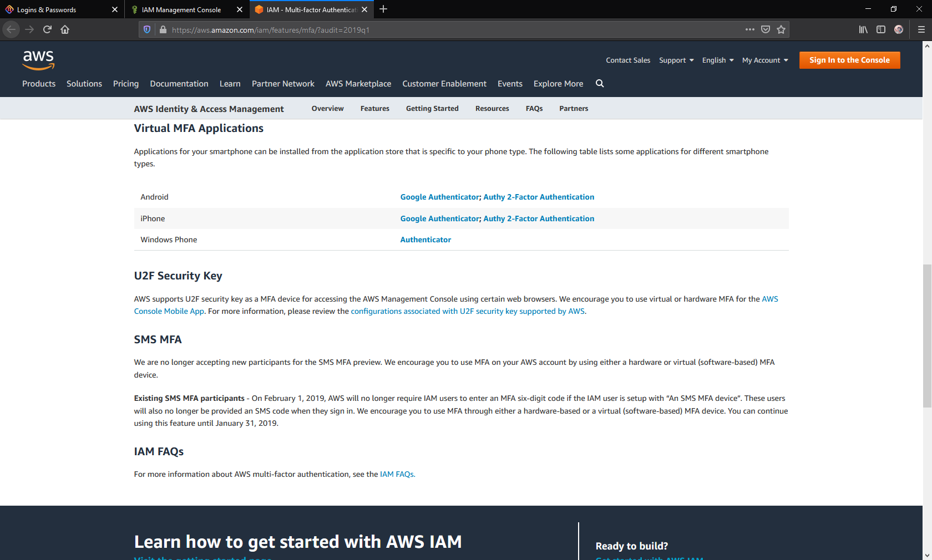Click the AWS logo
The height and width of the screenshot is (560, 932).
(x=38, y=60)
